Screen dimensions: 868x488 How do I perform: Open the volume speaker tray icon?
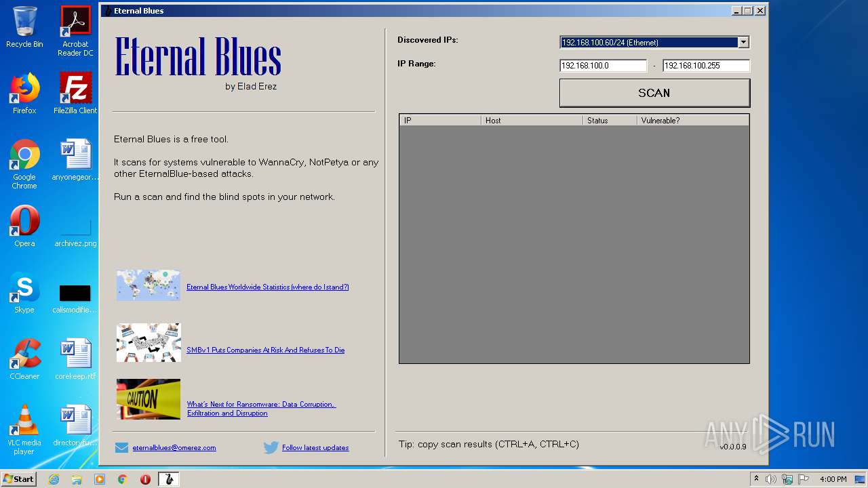[x=771, y=479]
